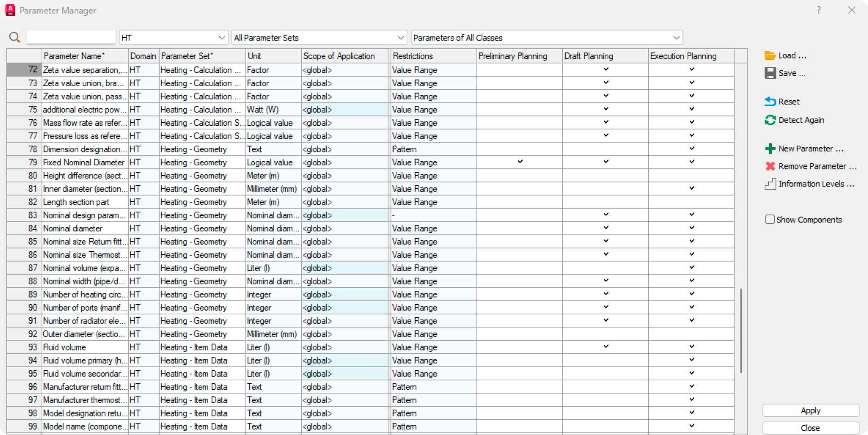Image resolution: width=868 pixels, height=435 pixels.
Task: Open the HT domain dropdown
Action: (173, 38)
